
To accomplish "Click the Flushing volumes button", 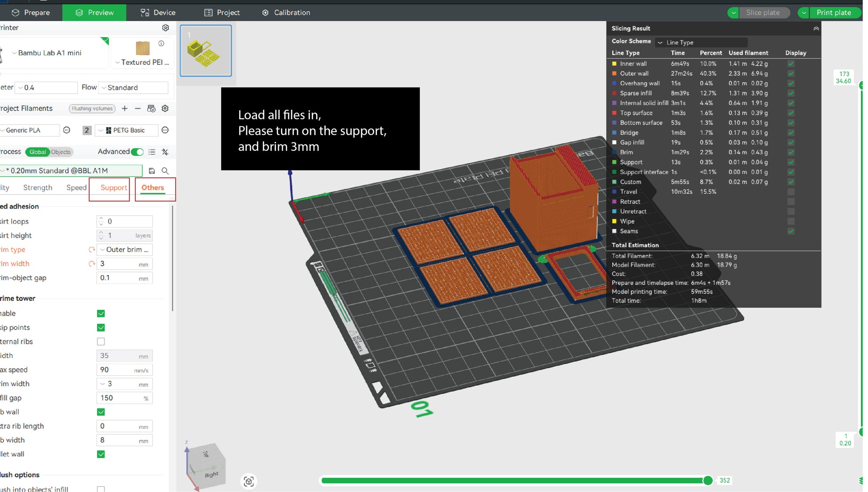I will click(x=92, y=108).
